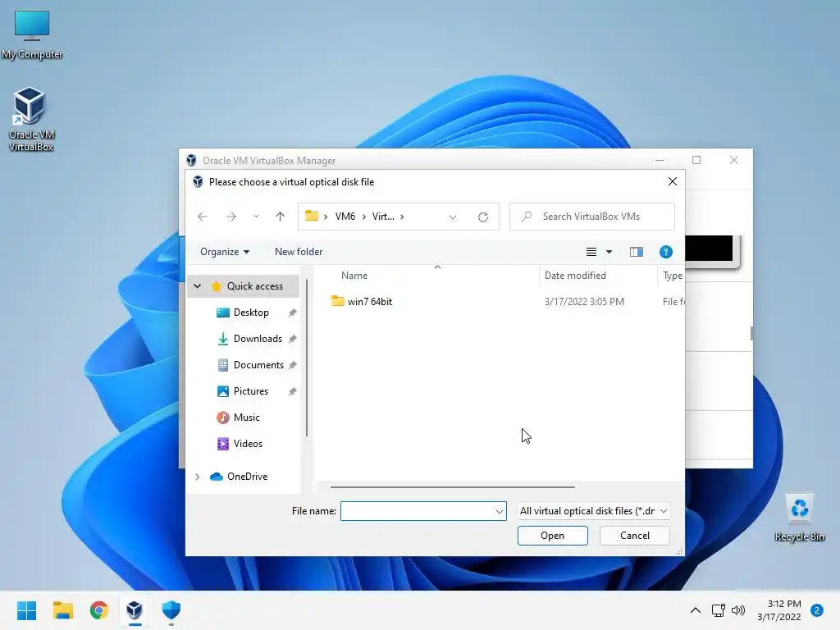Open the recent locations chevron

(x=256, y=217)
